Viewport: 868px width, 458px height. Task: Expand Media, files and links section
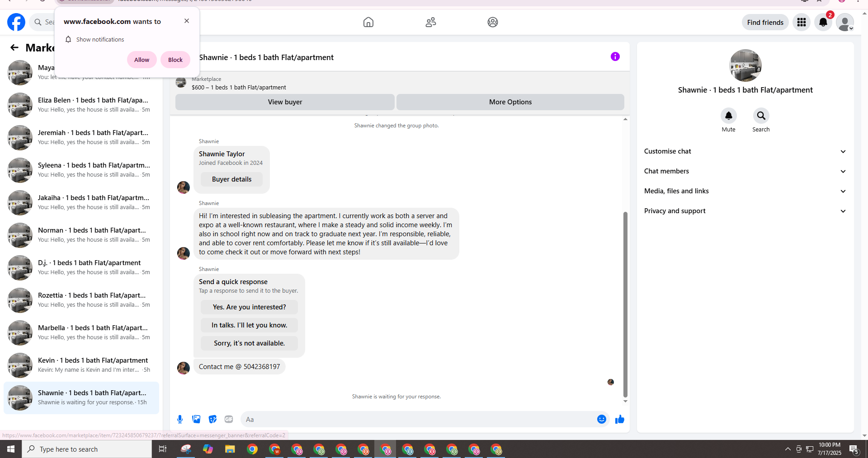[745, 191]
